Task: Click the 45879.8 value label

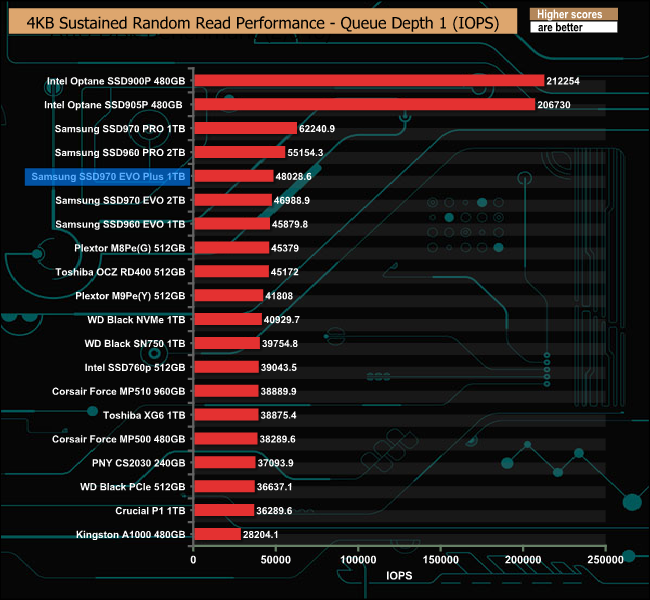Action: coord(290,224)
